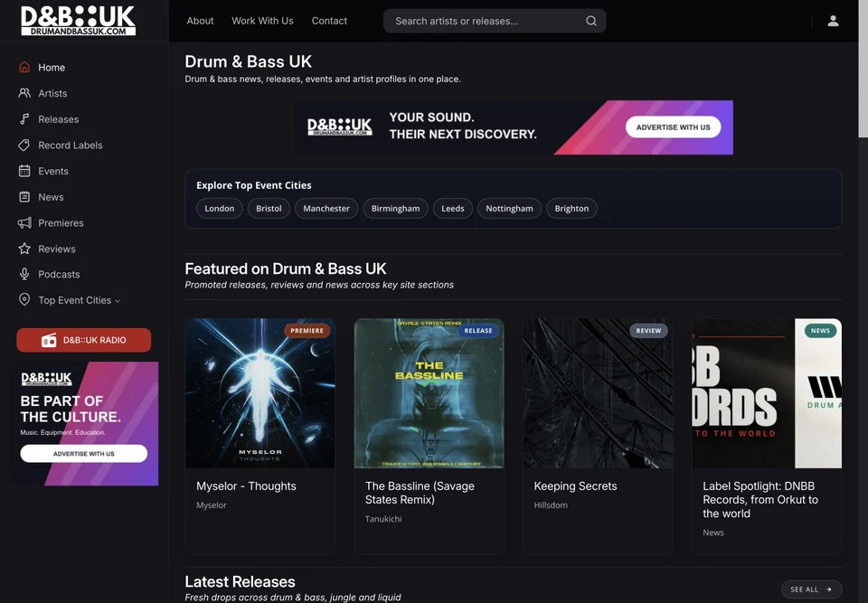The image size is (868, 603).
Task: Click the Keeping Secrets title link
Action: 575,486
